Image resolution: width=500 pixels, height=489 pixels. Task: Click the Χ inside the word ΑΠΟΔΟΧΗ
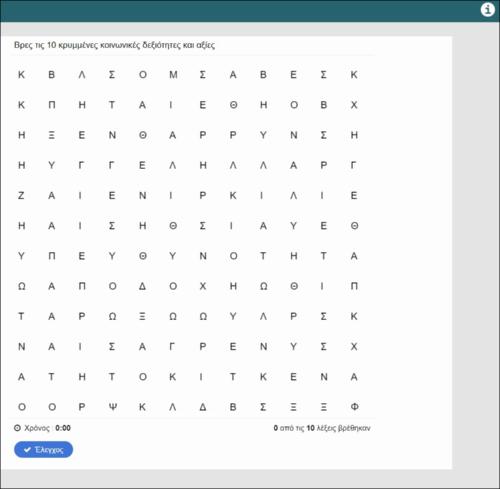pos(203,286)
